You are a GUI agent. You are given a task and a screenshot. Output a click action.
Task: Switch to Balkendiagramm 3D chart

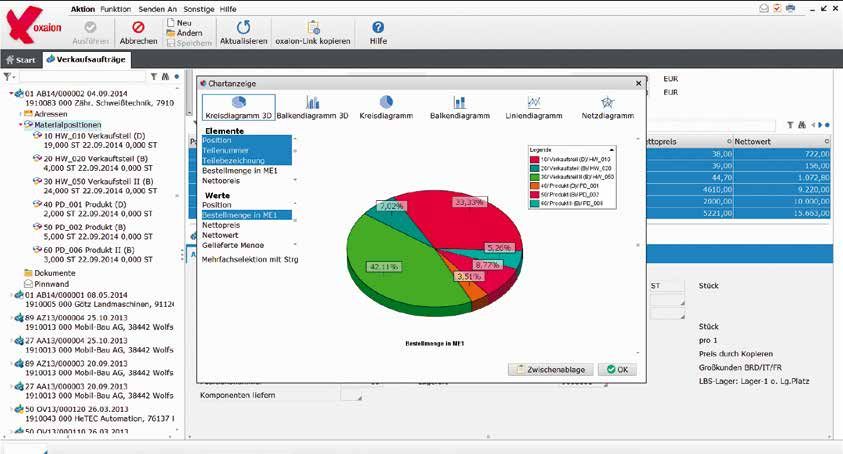(x=312, y=108)
